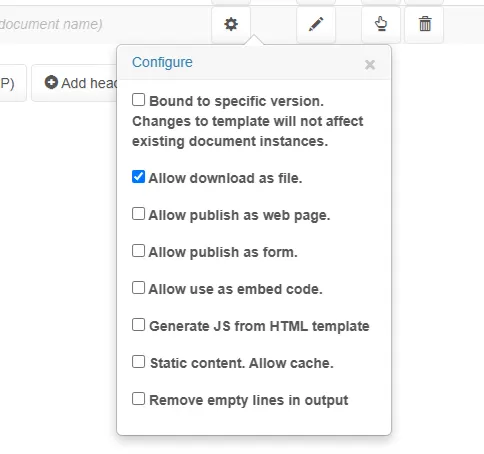
Task: Turn on Generate JS from HTML template
Action: [x=138, y=325]
